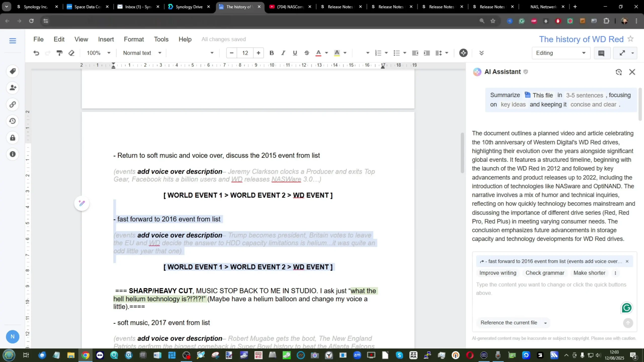
Task: Click the line spacing icon
Action: click(x=439, y=53)
